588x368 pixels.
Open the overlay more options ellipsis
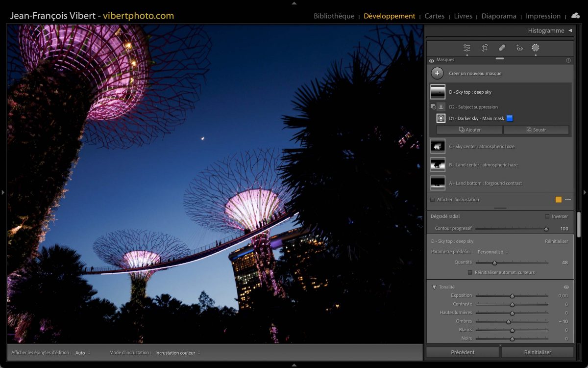[568, 200]
